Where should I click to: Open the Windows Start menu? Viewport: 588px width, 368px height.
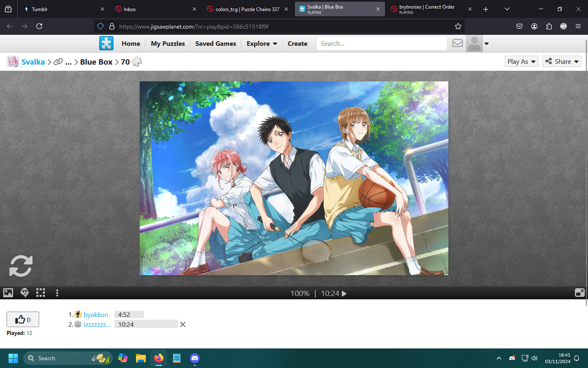coord(13,358)
